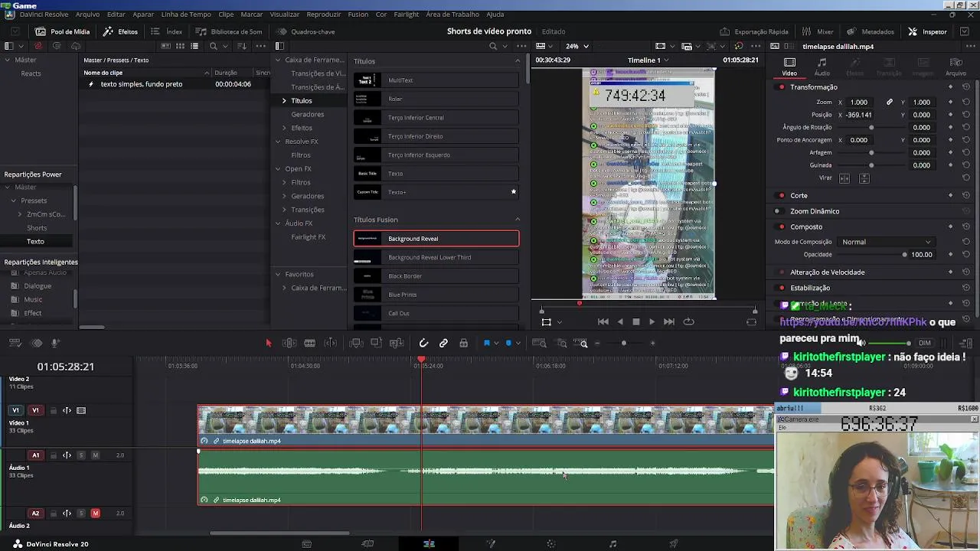Open the Arquivo menu

pos(87,15)
